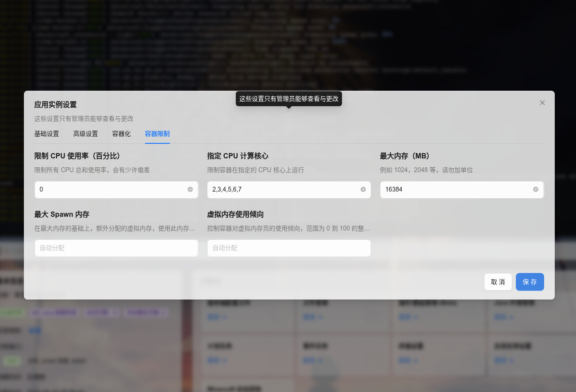Click the 最大 Spawn 内存 heading
The image size is (576, 392).
pyautogui.click(x=62, y=214)
